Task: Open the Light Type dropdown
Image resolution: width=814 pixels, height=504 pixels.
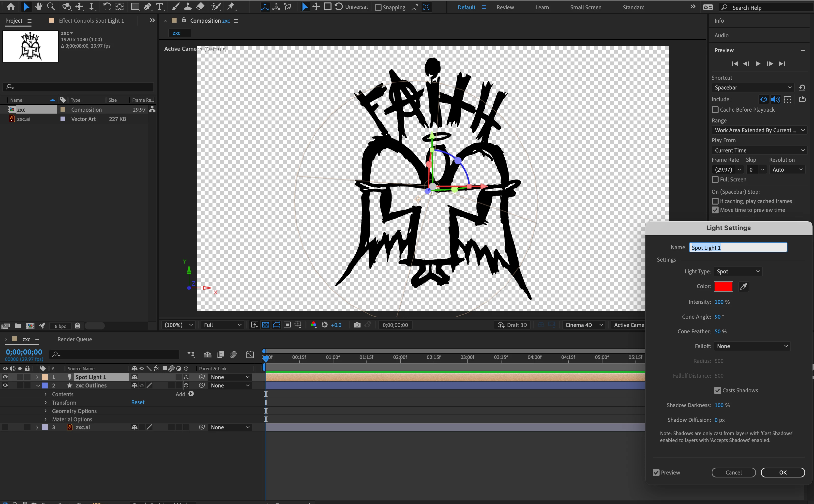Action: pyautogui.click(x=738, y=271)
